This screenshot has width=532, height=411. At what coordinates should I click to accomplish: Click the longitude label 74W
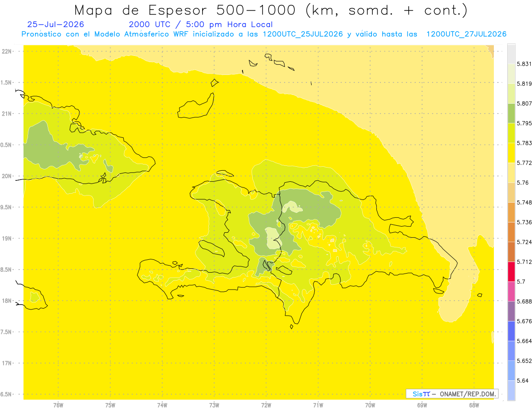[162, 405]
